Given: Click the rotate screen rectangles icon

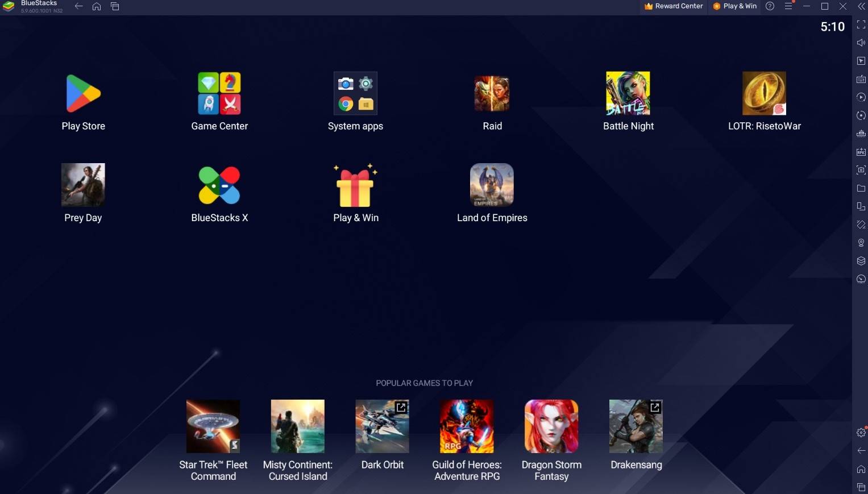Looking at the screenshot, I should coord(861,206).
